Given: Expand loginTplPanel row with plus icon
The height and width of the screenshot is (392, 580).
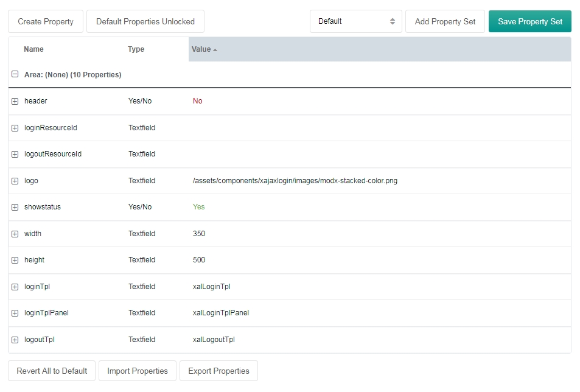Looking at the screenshot, I should pos(15,313).
